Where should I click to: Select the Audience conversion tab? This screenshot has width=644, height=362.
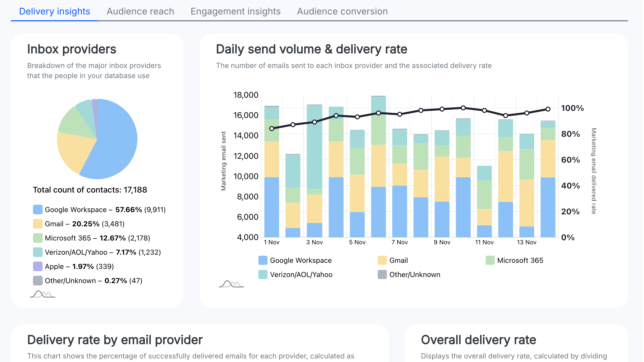[x=342, y=11]
